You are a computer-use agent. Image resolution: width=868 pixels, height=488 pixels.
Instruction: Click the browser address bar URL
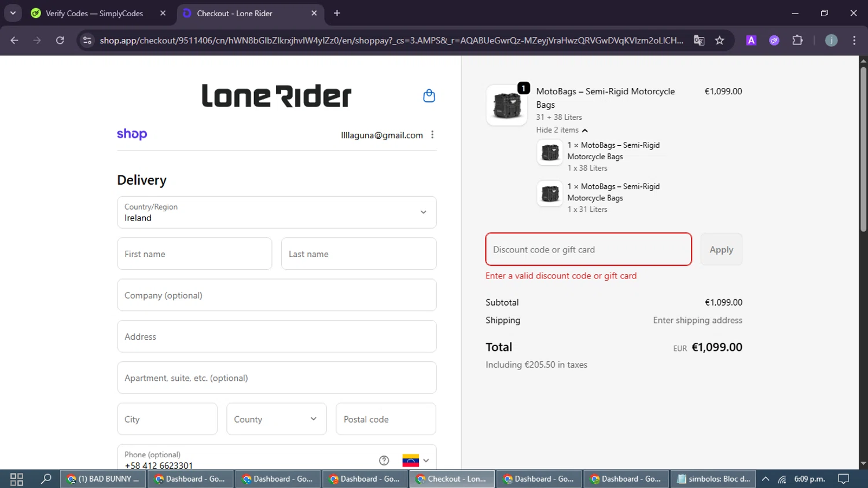[x=391, y=41]
